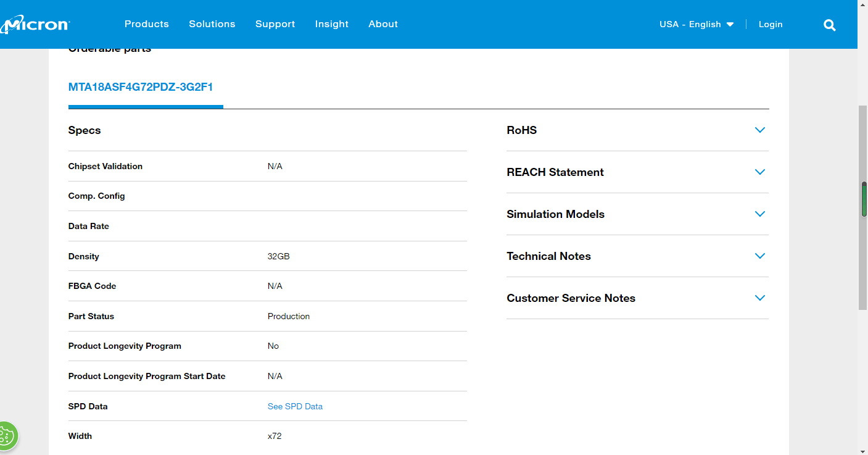
Task: Open the USA - English language dropdown
Action: tap(696, 24)
